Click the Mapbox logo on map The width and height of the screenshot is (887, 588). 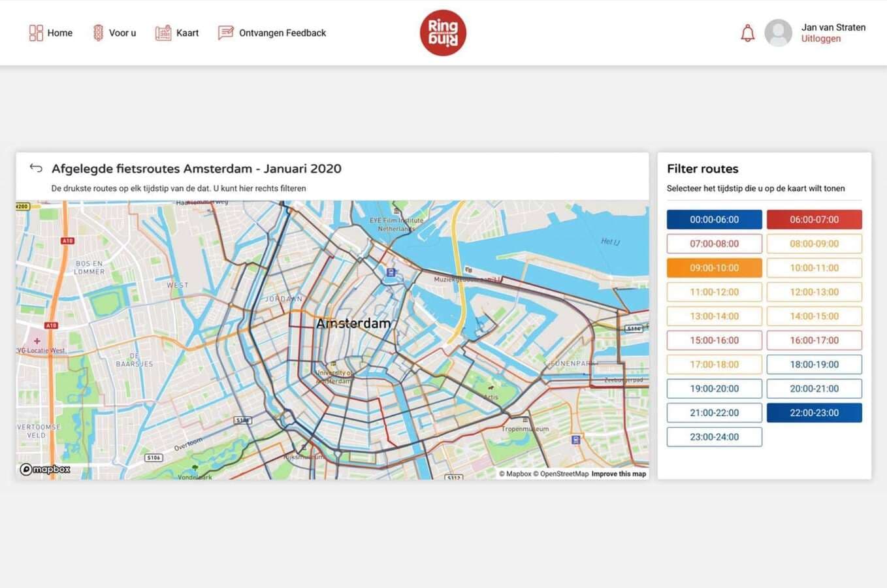(45, 469)
